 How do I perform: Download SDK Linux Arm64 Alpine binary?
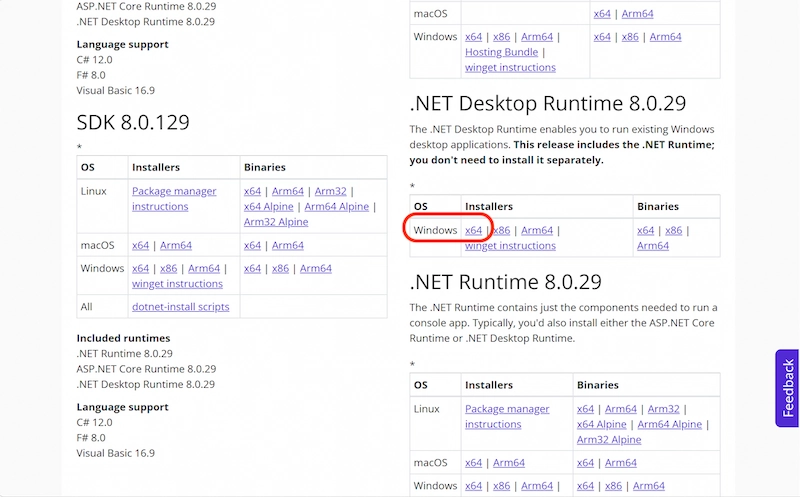click(x=337, y=206)
